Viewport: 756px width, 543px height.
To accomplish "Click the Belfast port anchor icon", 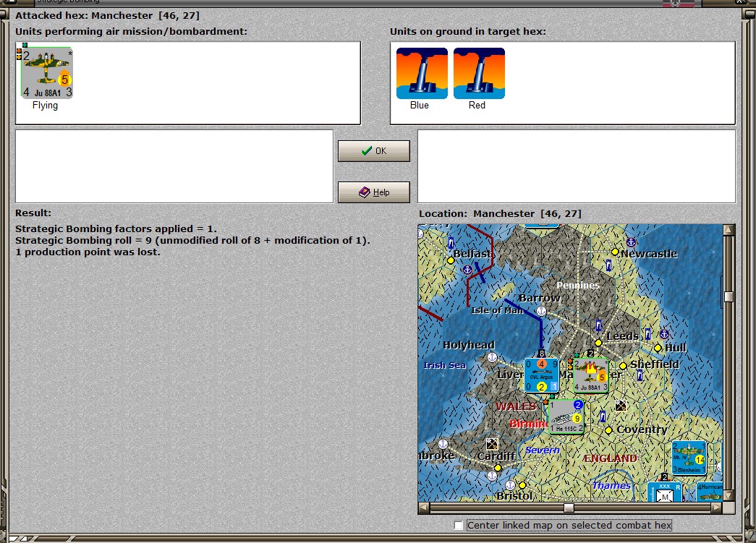I will pyautogui.click(x=467, y=270).
